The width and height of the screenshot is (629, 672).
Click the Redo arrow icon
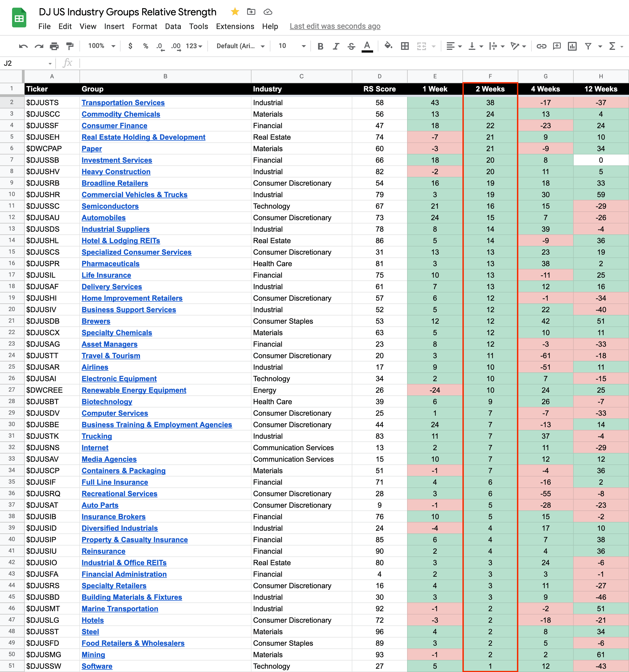pos(39,46)
